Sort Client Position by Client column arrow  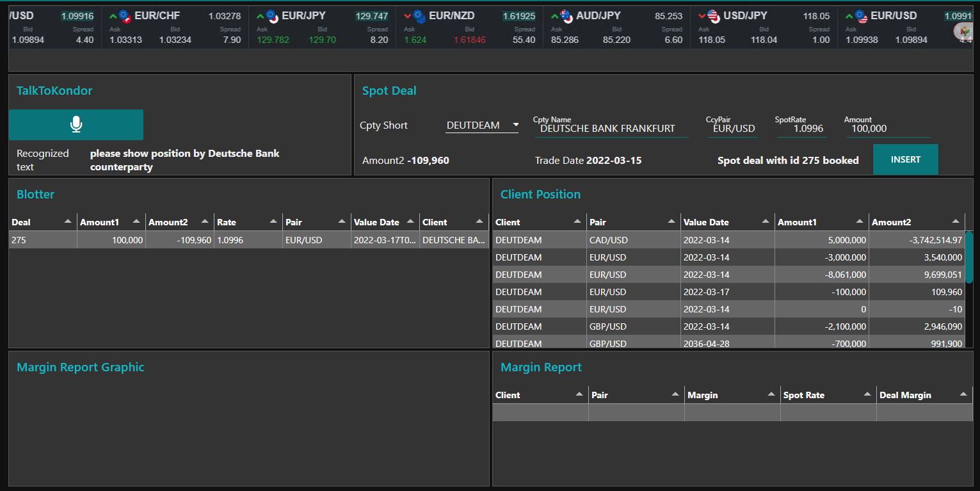(x=577, y=221)
